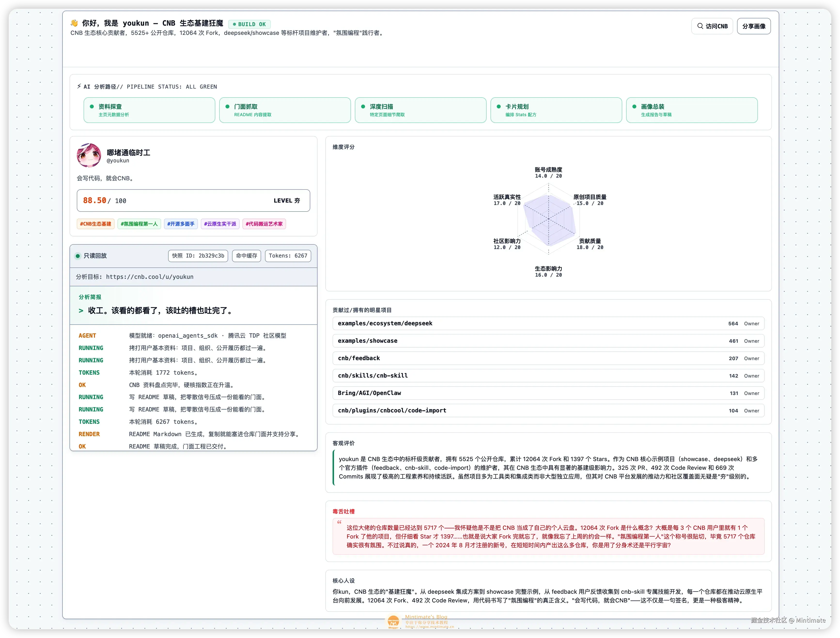The height and width of the screenshot is (638, 840).
Task: Click the LEVEL 夯 label
Action: [287, 201]
